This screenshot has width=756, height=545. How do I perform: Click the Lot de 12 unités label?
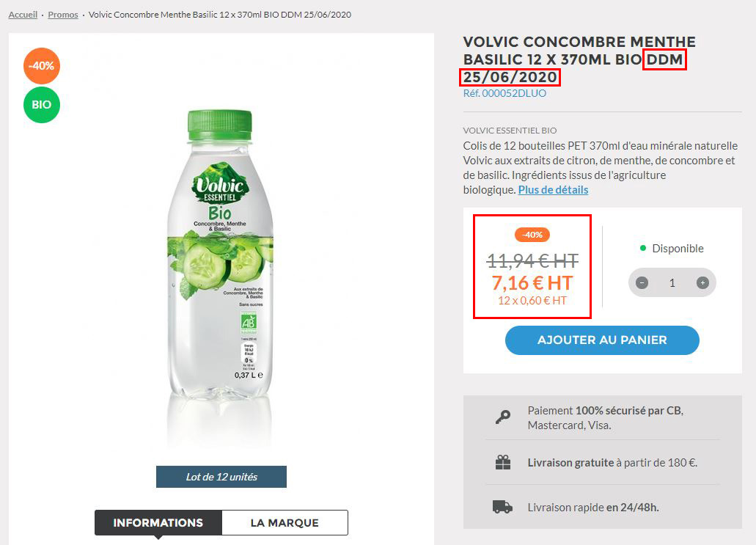click(x=221, y=477)
